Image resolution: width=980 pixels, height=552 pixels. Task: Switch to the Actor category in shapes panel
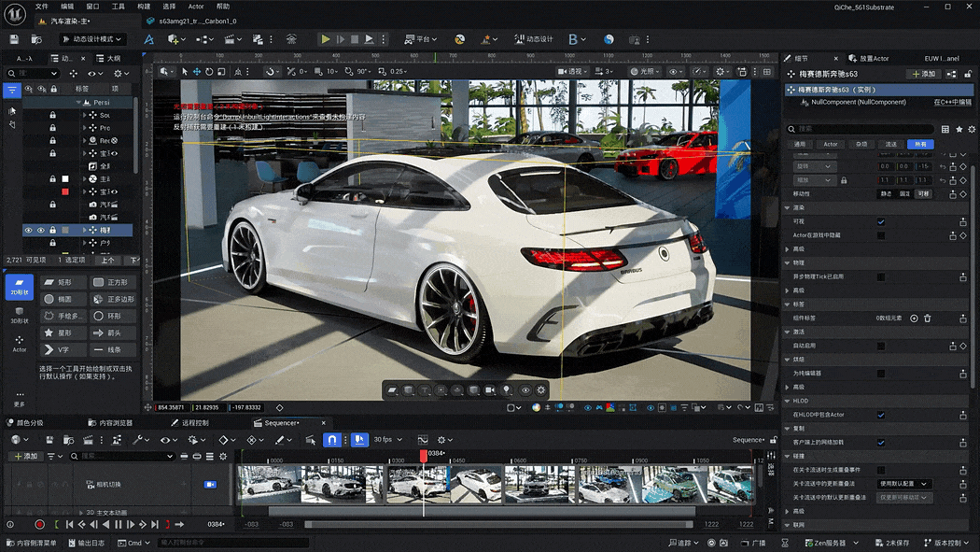(20, 344)
